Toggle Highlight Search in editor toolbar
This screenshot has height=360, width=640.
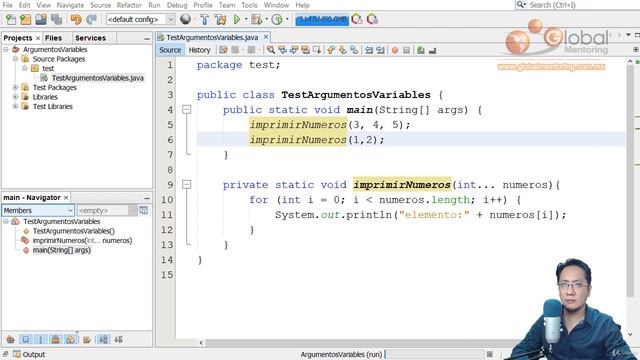pyautogui.click(x=305, y=50)
